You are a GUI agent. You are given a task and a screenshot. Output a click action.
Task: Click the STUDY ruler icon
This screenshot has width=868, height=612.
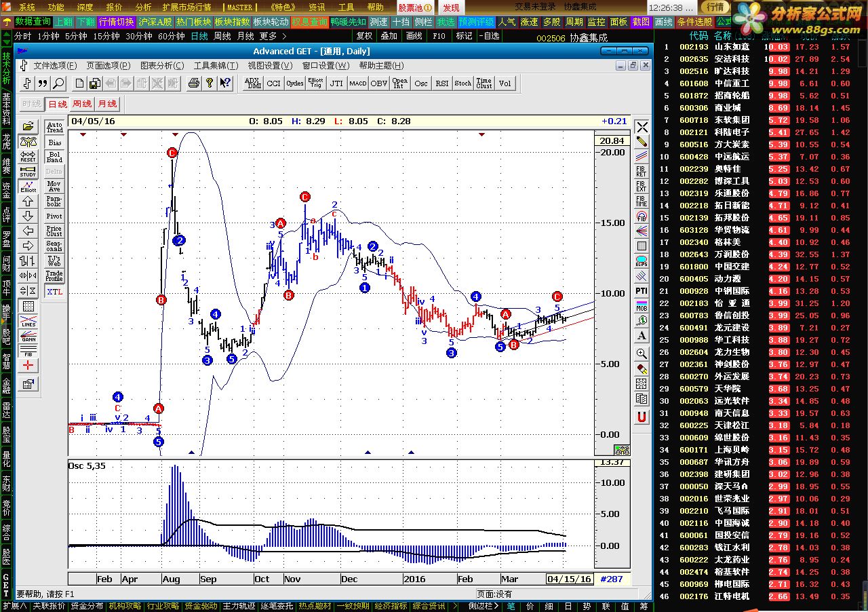[x=28, y=171]
